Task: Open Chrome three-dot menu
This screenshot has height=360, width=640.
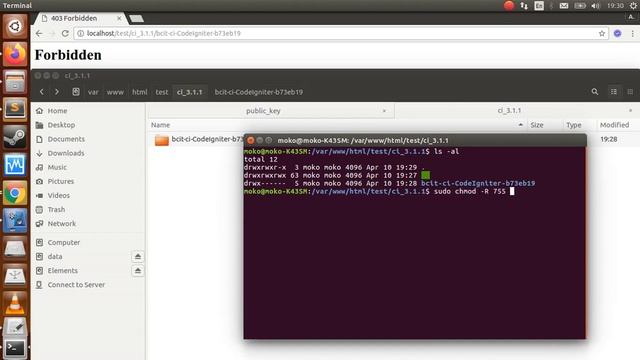Action: pyautogui.click(x=632, y=33)
